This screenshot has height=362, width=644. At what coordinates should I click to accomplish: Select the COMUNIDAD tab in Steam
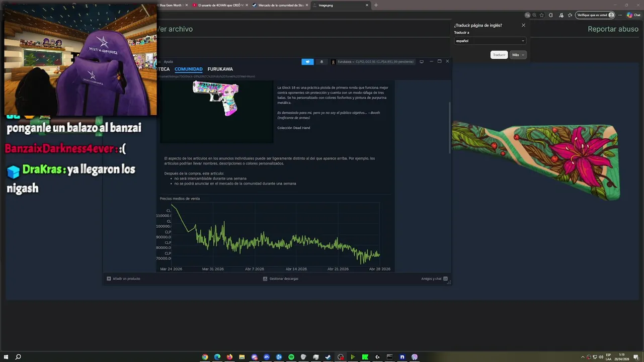(x=189, y=69)
